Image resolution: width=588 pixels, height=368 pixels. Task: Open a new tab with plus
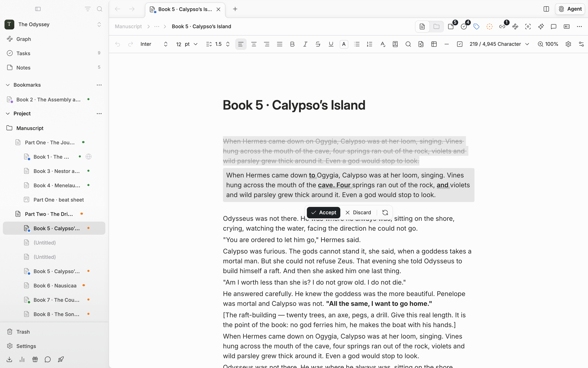[235, 9]
